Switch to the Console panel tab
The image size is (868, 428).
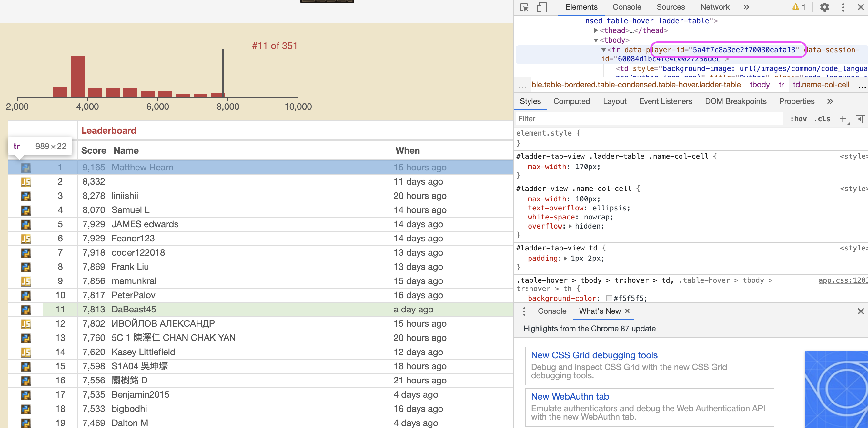tap(626, 7)
